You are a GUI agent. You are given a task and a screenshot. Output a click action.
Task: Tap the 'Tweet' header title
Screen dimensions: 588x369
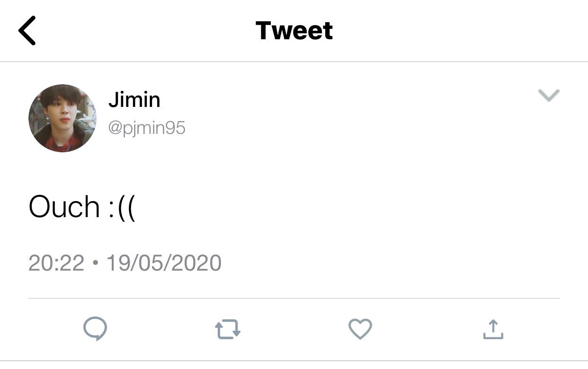pyautogui.click(x=294, y=30)
